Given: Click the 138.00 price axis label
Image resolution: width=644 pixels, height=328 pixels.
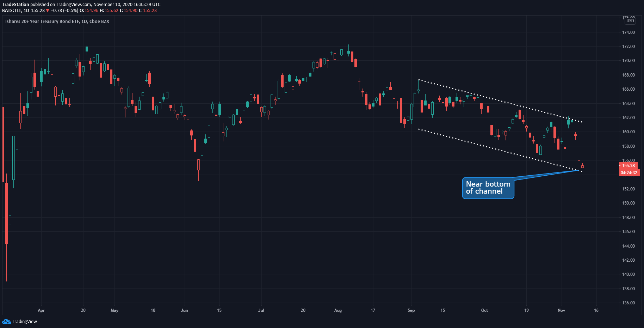Looking at the screenshot, I should pyautogui.click(x=628, y=289).
